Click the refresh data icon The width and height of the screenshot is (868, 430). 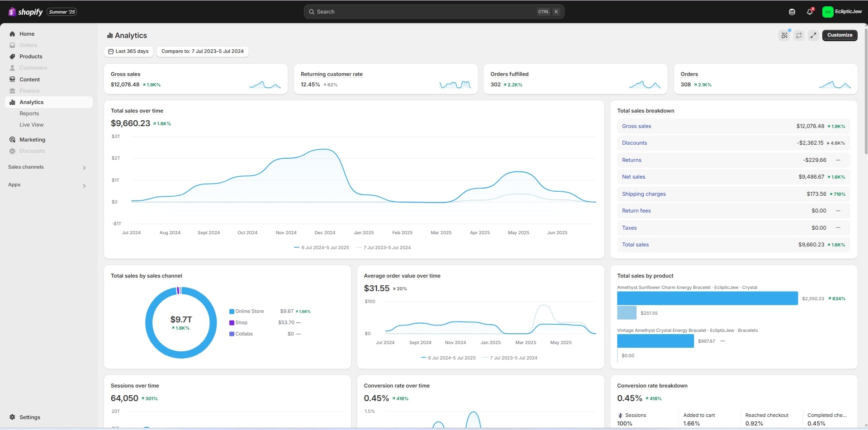click(x=799, y=35)
